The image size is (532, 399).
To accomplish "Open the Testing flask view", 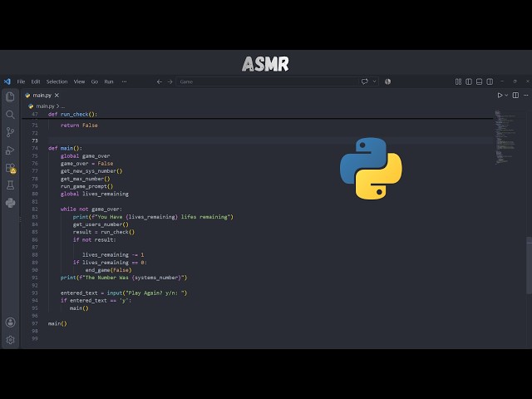I will click(x=10, y=185).
